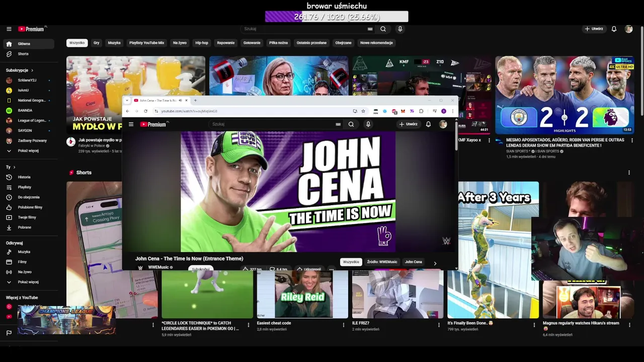This screenshot has height=362, width=644.
Task: Bookmark page with star icon in address bar
Action: pos(363,111)
